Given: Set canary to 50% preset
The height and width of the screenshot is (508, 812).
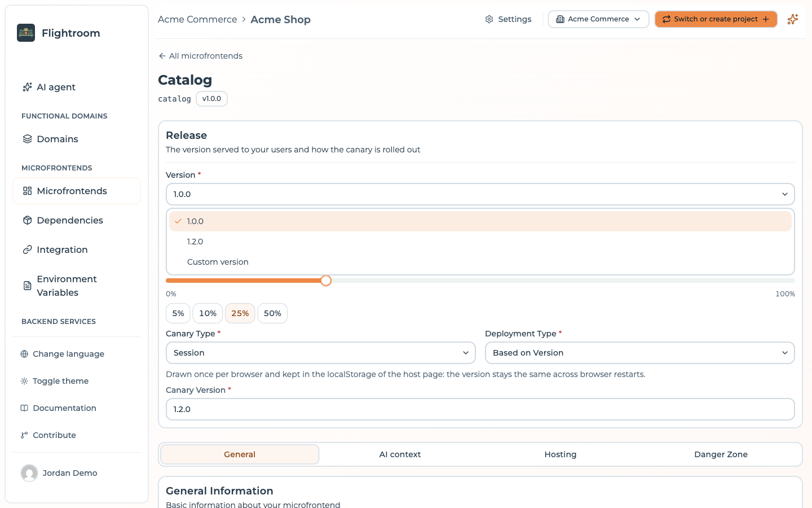Looking at the screenshot, I should click(272, 313).
